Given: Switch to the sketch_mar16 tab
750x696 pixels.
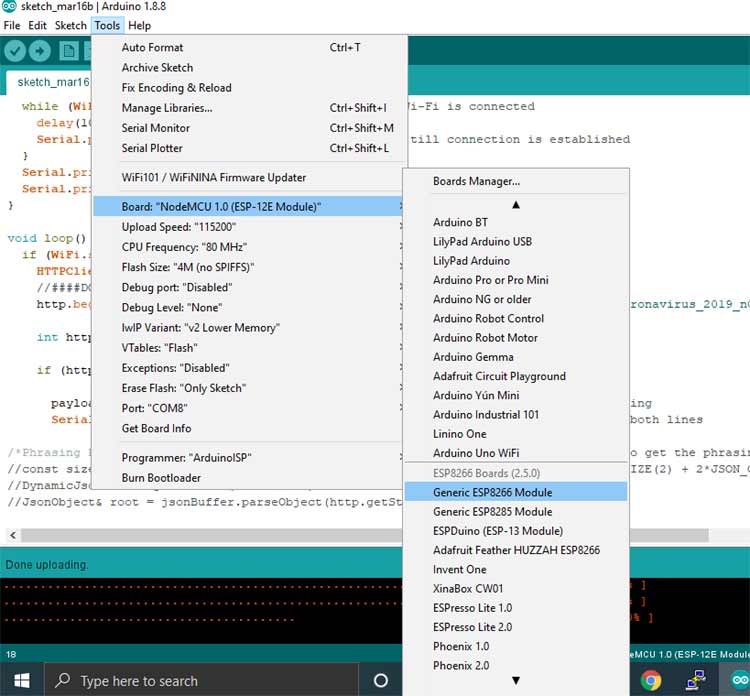Looking at the screenshot, I should [49, 82].
